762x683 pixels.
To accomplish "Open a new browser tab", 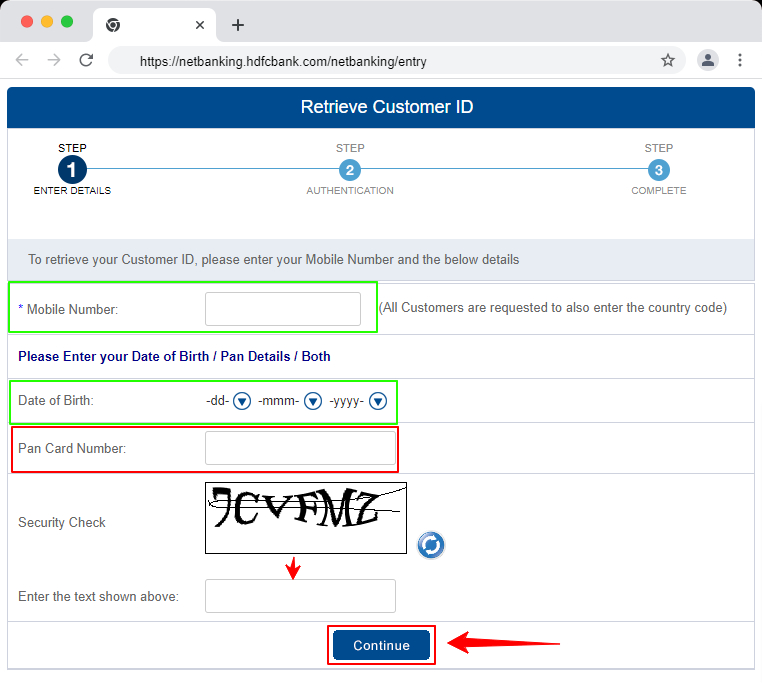I will [238, 25].
